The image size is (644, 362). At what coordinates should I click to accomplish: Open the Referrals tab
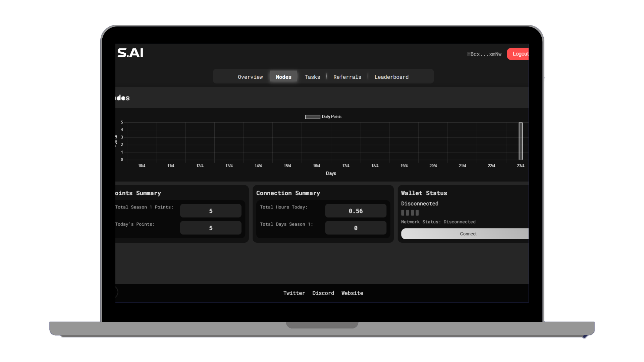pyautogui.click(x=347, y=77)
